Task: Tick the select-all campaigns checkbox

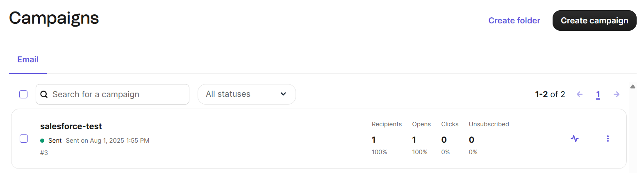Action: tap(23, 94)
